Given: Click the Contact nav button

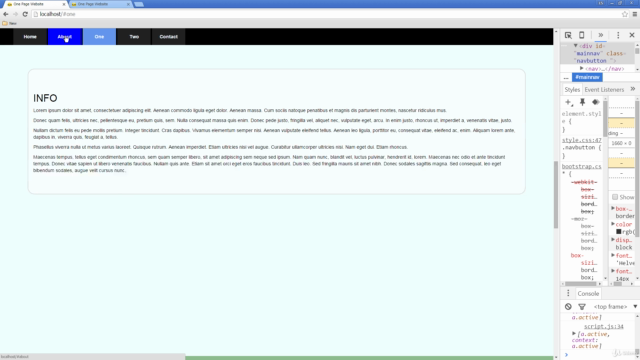Looking at the screenshot, I should pyautogui.click(x=168, y=37).
